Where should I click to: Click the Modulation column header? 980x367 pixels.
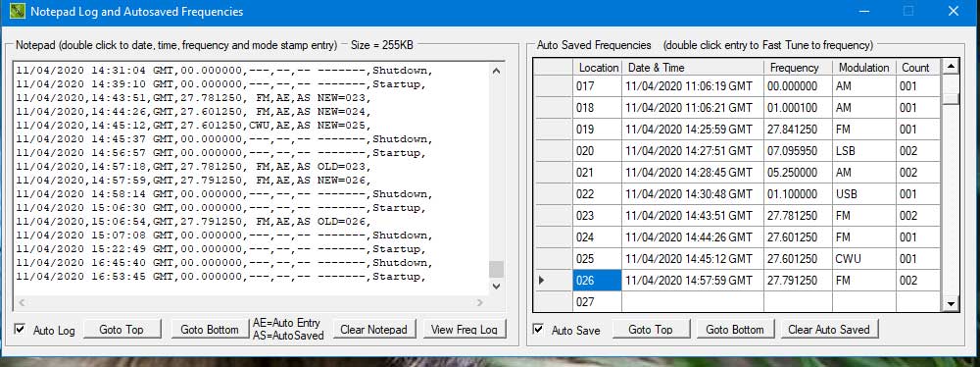[864, 68]
